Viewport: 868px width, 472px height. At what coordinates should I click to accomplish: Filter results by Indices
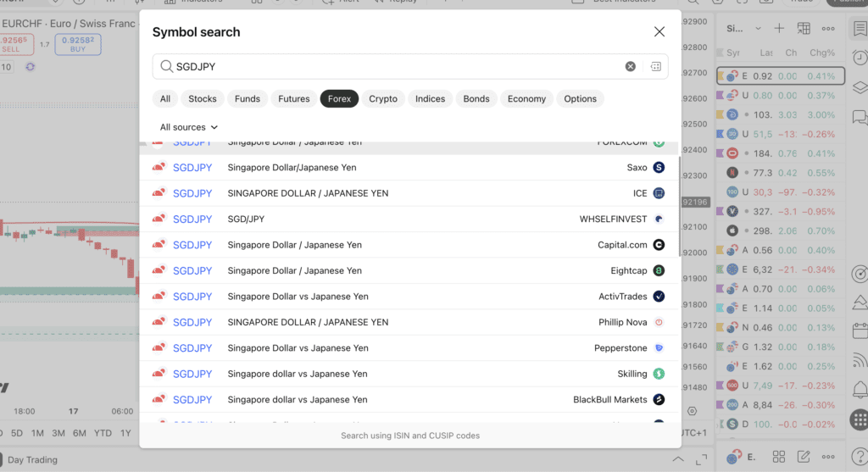pyautogui.click(x=430, y=98)
